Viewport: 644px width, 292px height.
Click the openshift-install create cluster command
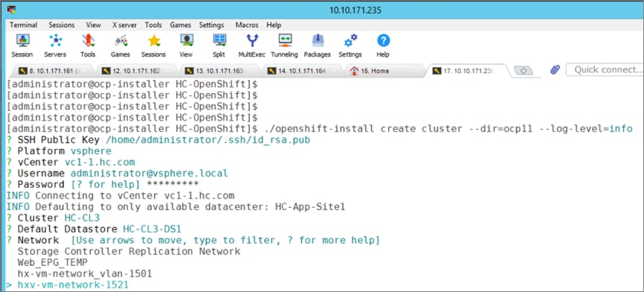point(448,129)
